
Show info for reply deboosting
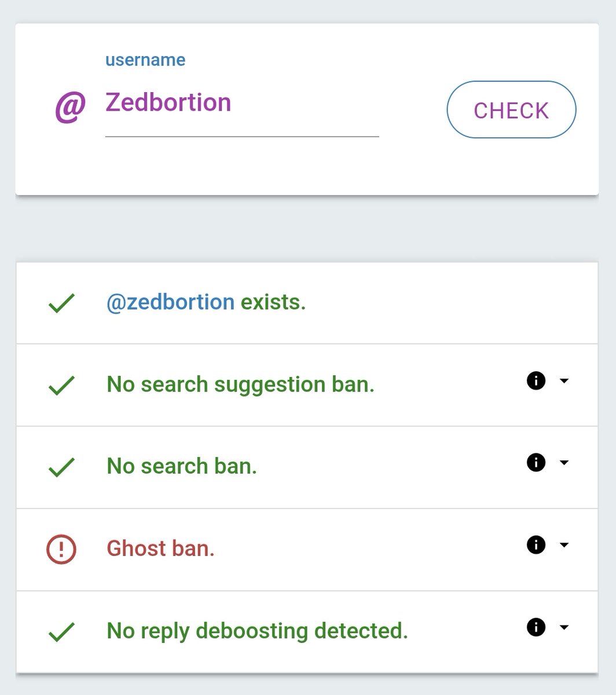point(536,627)
